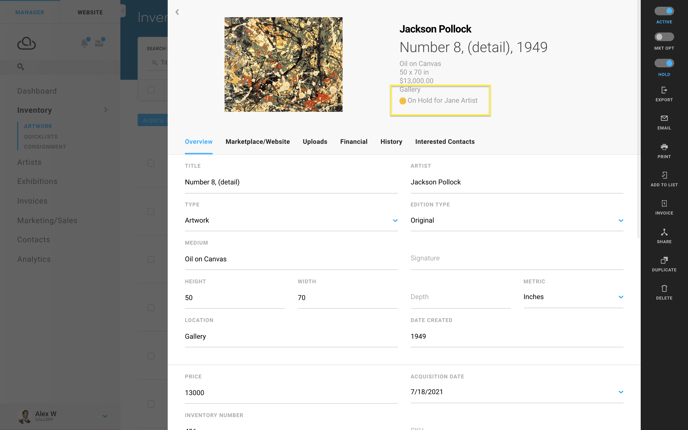Click the Signature input field
Image resolution: width=688 pixels, height=430 pixels.
tap(517, 258)
